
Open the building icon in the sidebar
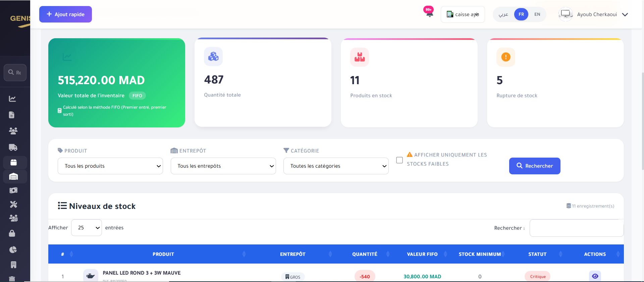13,265
